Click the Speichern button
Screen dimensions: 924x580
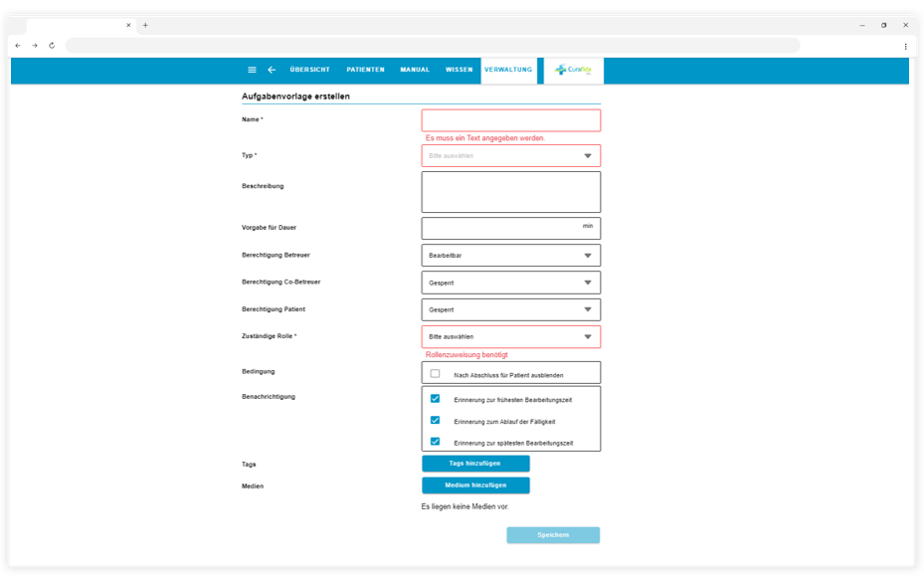coord(553,535)
